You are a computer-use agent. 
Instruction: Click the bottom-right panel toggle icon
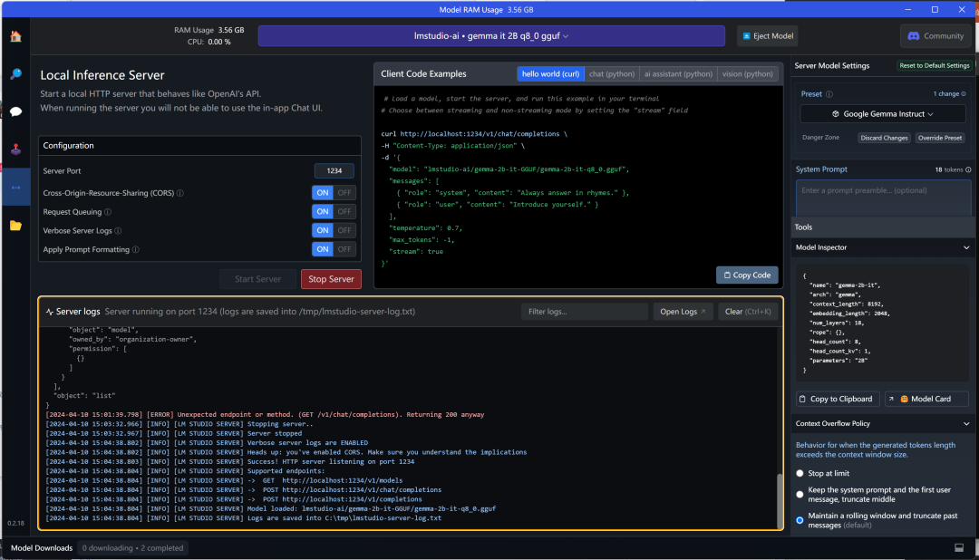coord(959,547)
